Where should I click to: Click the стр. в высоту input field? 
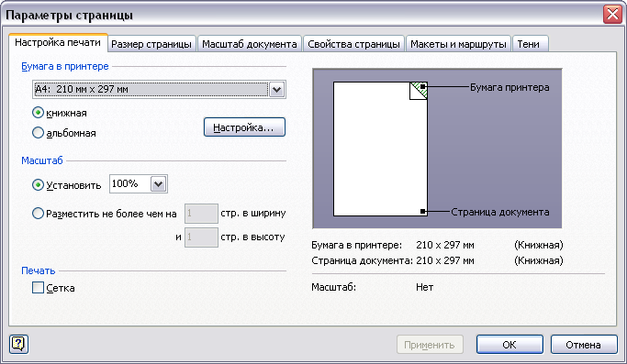(201, 237)
